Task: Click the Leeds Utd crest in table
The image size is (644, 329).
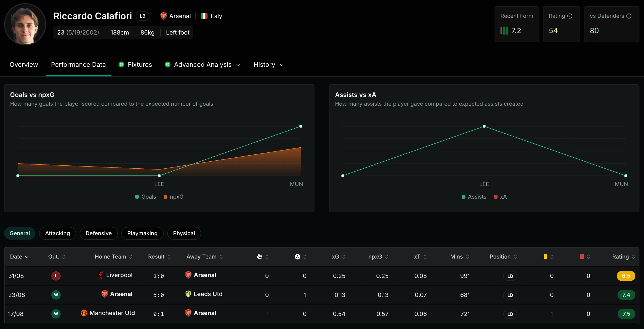Action: click(x=188, y=294)
